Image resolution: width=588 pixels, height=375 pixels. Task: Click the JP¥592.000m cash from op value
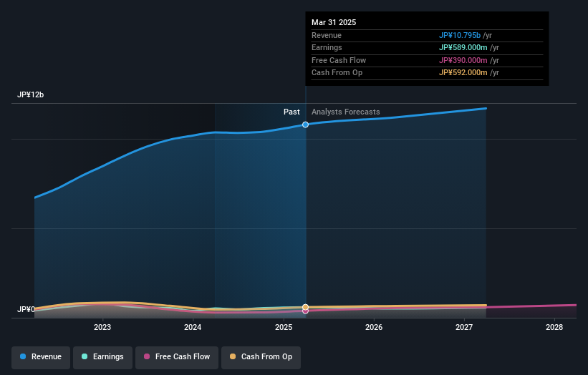point(463,73)
